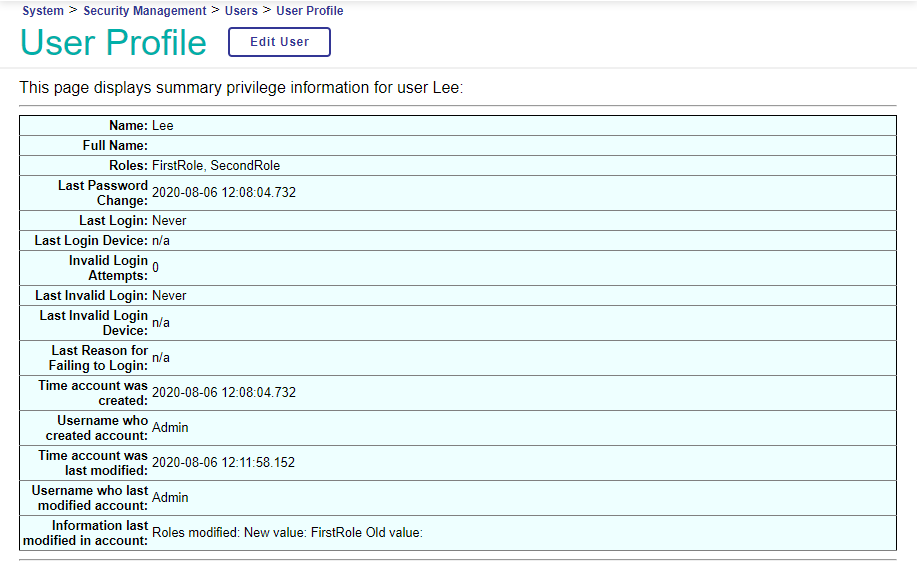Select the Roles value FirstRole, SecondRole
The height and width of the screenshot is (561, 917).
(x=216, y=166)
